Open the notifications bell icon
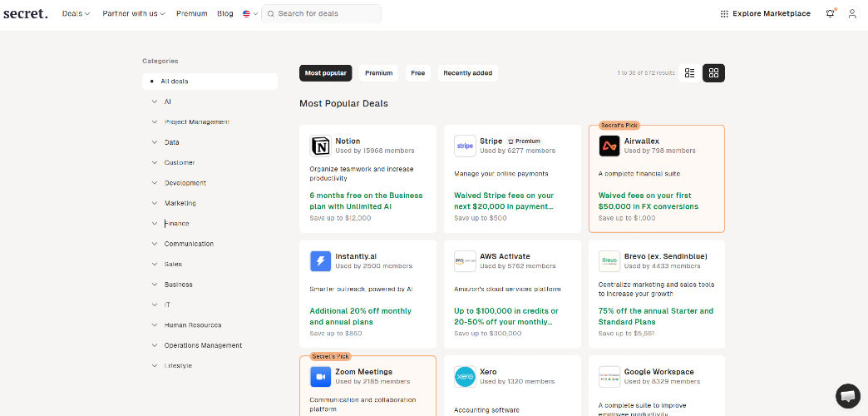Image resolution: width=868 pixels, height=416 pixels. 830,14
